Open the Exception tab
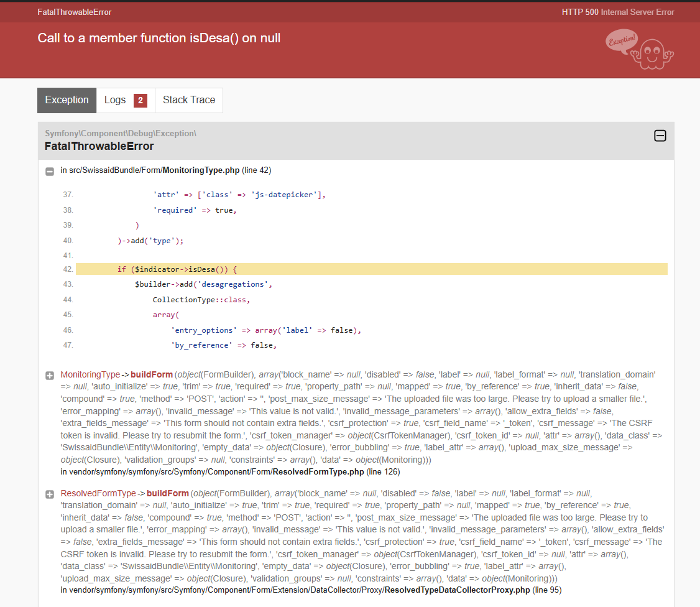 tap(67, 100)
